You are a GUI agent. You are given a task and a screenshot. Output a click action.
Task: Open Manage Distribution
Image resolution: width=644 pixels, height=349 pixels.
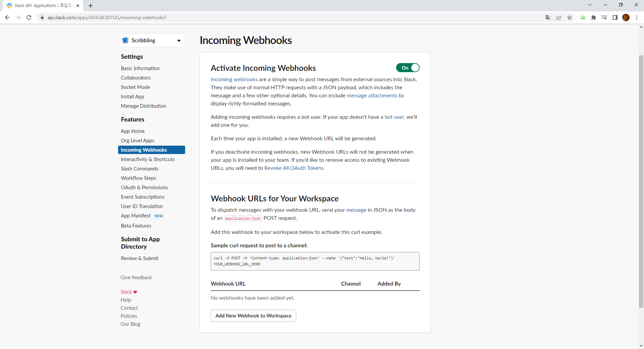click(144, 106)
